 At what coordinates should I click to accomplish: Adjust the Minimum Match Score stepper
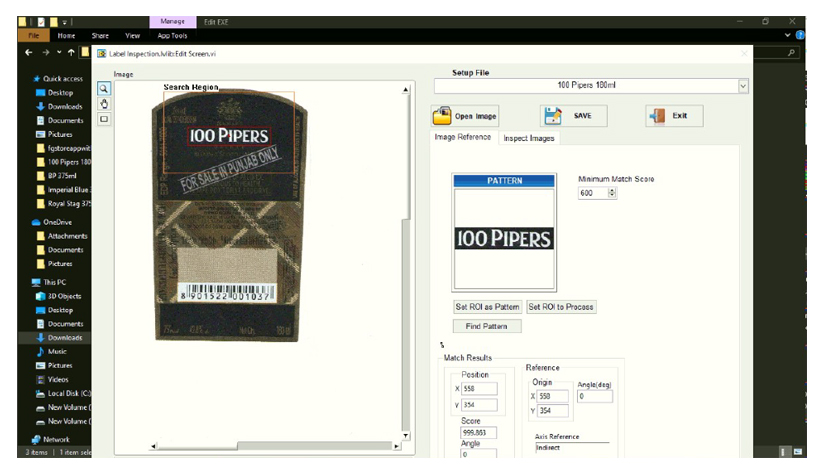click(612, 192)
